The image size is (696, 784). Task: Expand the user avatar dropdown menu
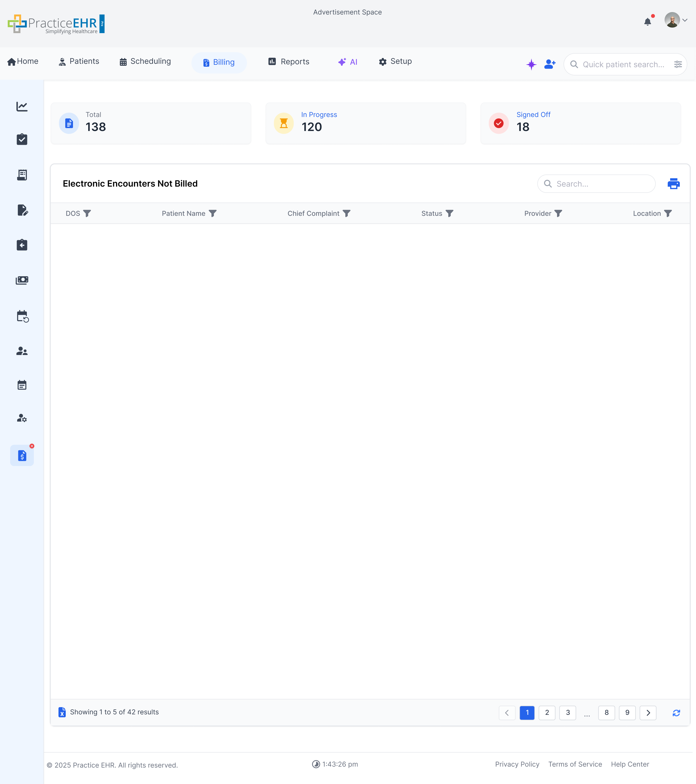click(x=684, y=20)
